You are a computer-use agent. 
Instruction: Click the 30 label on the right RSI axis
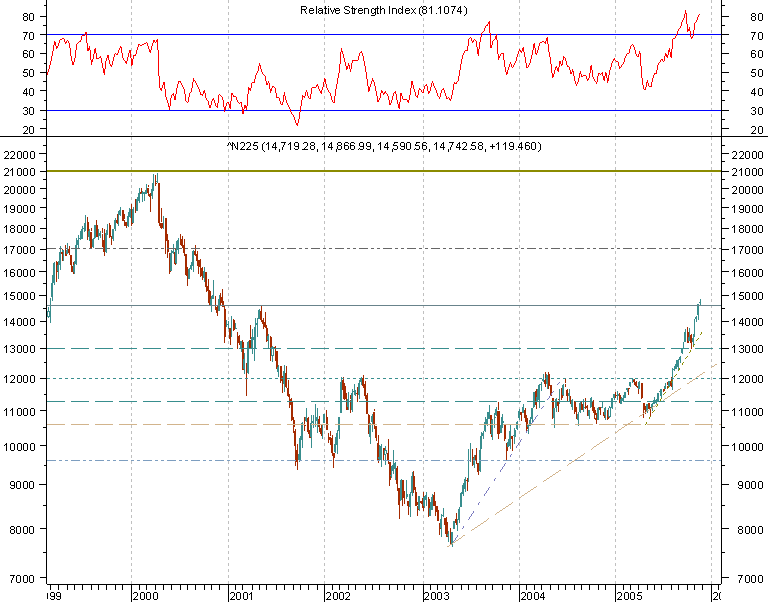pos(757,111)
